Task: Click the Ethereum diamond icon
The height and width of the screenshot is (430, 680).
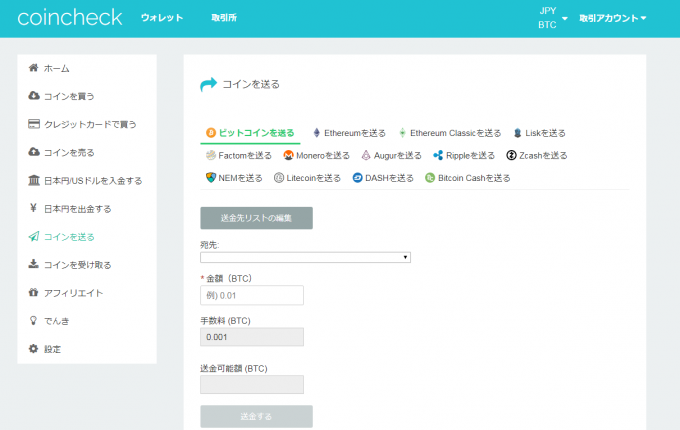Action: 317,133
